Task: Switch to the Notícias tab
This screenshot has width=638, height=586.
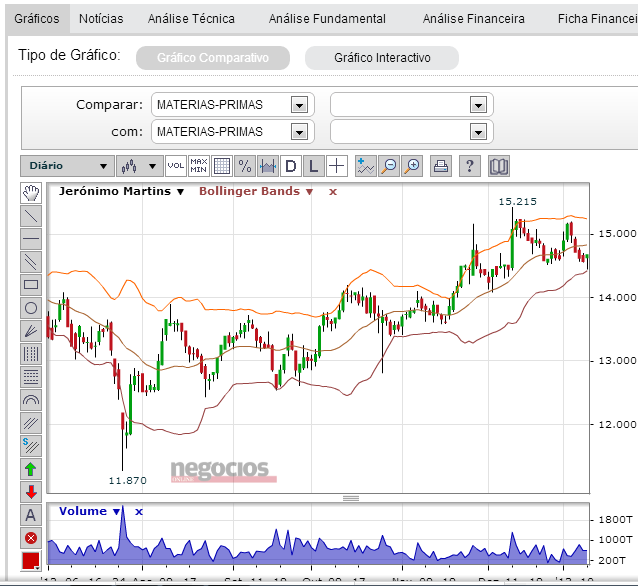Action: tap(101, 18)
